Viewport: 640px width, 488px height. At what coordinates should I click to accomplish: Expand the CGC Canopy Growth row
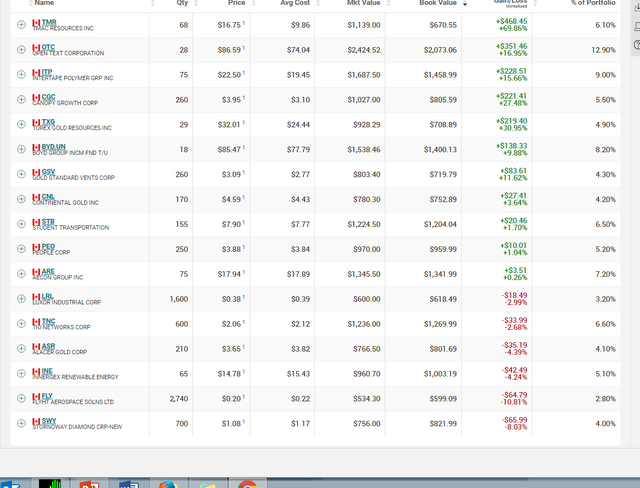coord(21,100)
